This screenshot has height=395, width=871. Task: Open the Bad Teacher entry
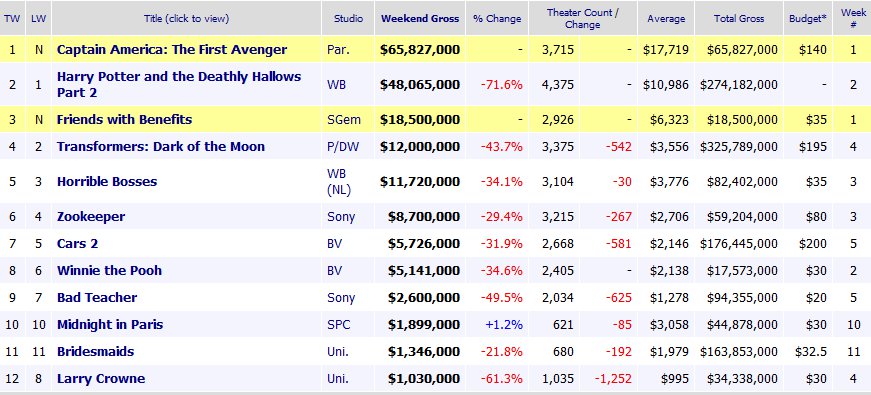click(97, 297)
